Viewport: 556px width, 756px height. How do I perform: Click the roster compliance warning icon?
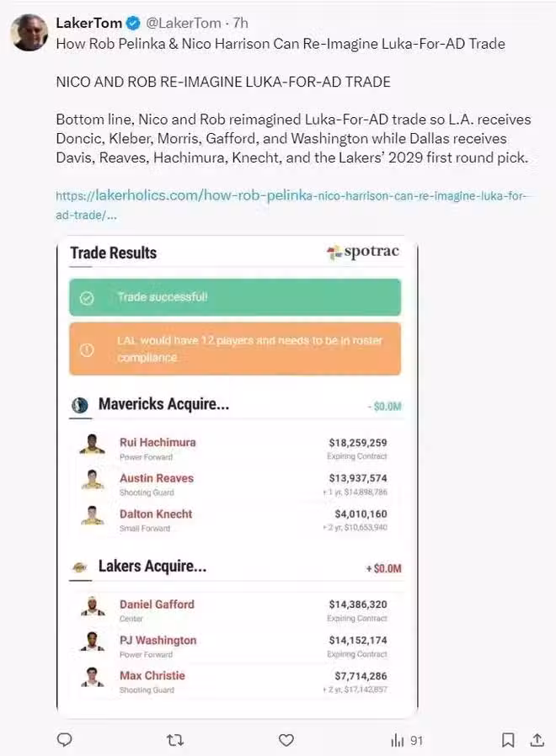pyautogui.click(x=87, y=349)
